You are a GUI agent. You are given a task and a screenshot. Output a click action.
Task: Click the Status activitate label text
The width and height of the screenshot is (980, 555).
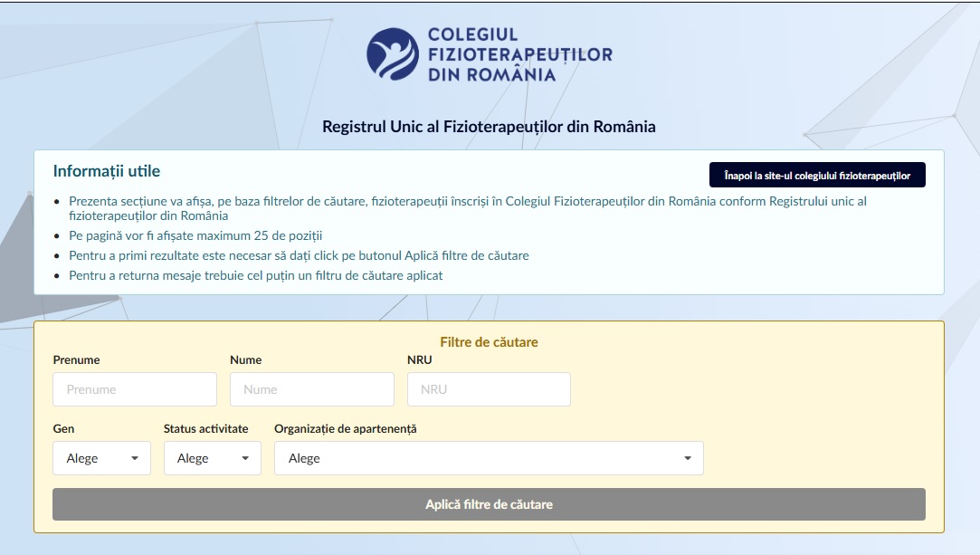205,428
